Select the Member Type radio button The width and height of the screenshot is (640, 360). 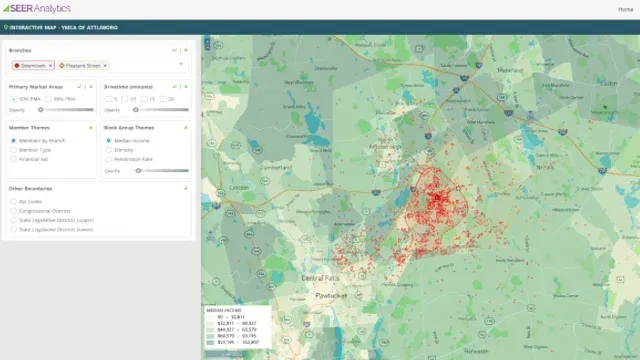[13, 150]
